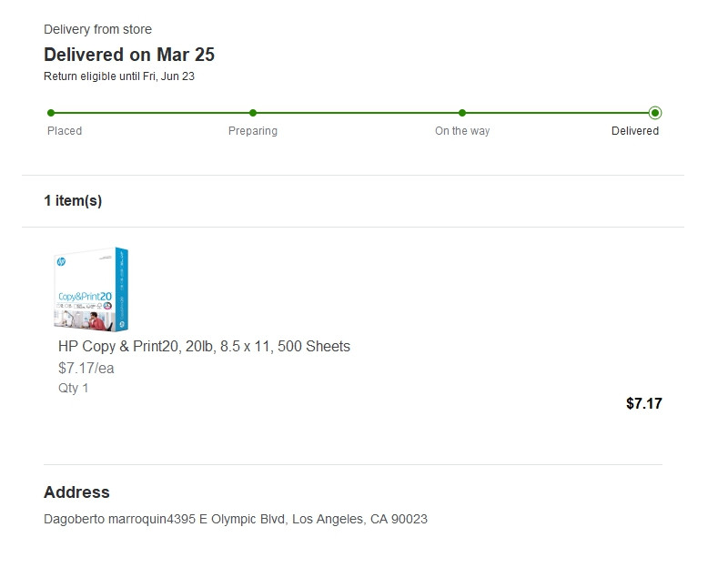Click the Address section heading
The height and width of the screenshot is (588, 728).
(76, 492)
